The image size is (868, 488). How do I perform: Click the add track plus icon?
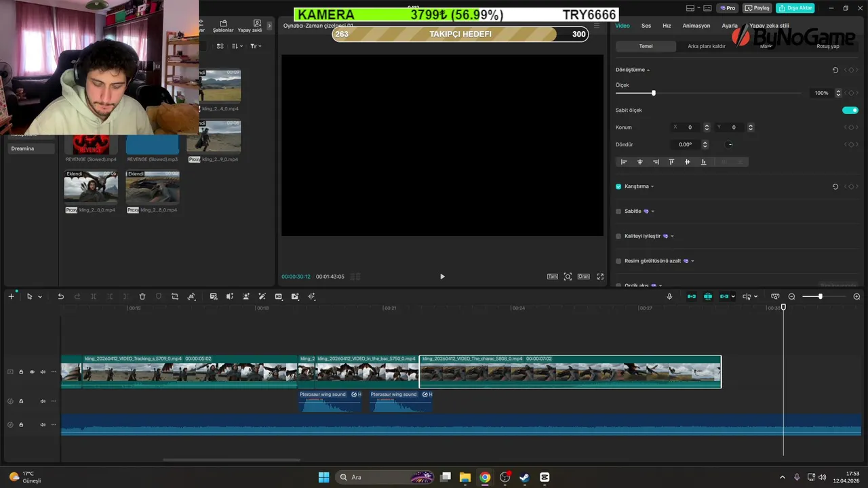pyautogui.click(x=11, y=297)
